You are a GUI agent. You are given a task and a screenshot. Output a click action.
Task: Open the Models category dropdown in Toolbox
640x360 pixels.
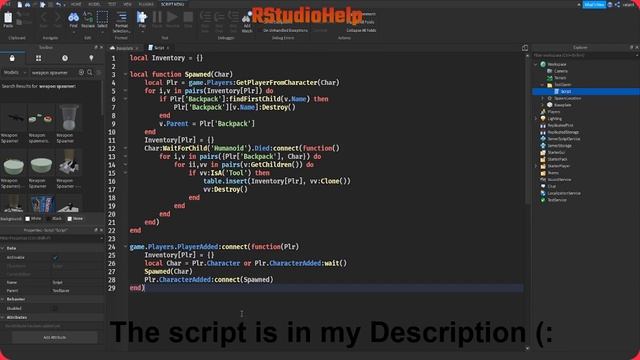point(15,72)
